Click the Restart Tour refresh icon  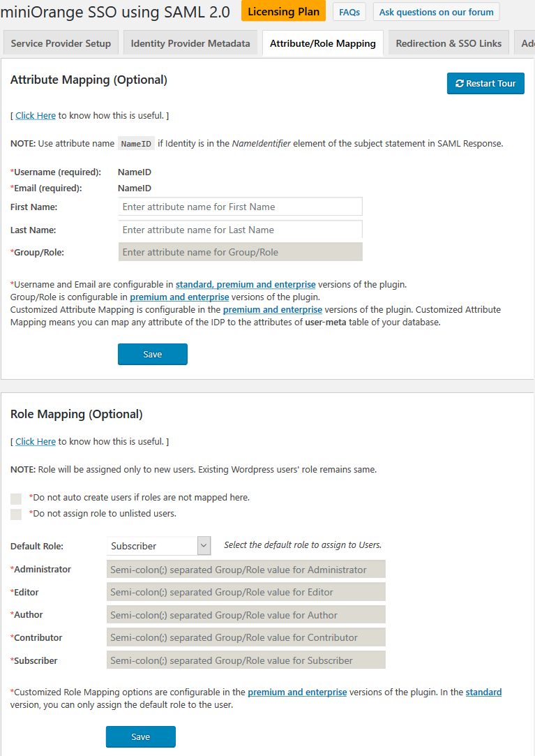click(x=460, y=83)
